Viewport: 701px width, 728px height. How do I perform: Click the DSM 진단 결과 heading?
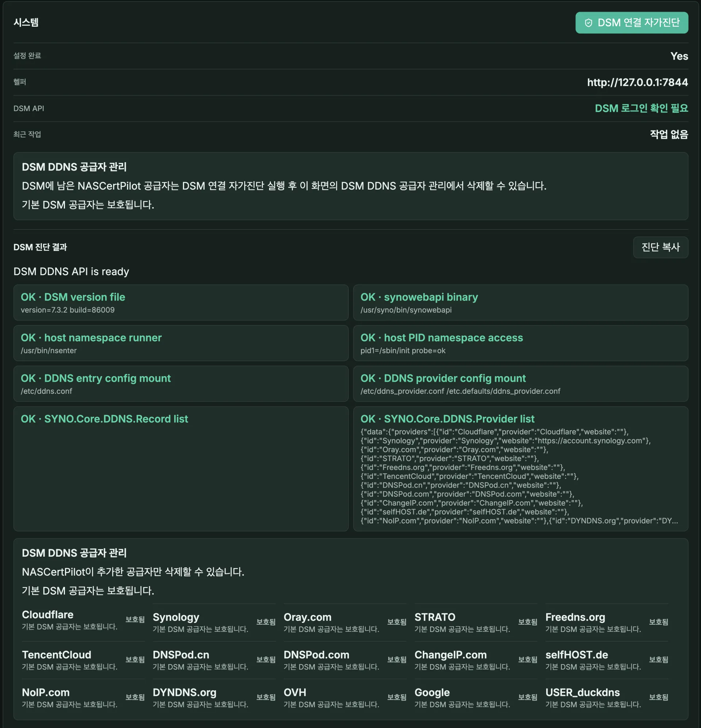tap(40, 247)
